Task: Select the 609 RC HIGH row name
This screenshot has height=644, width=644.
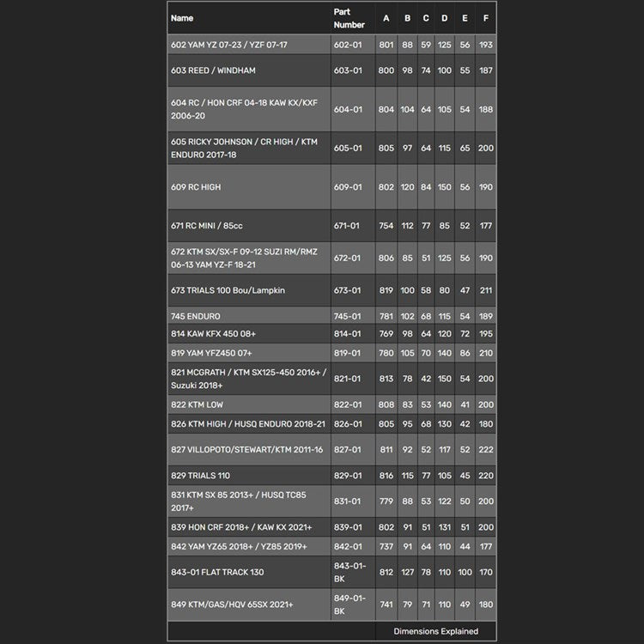Action: pos(196,187)
